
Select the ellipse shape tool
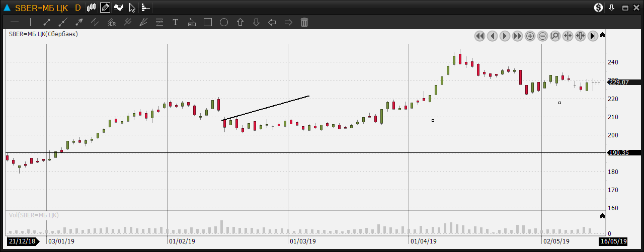224,22
